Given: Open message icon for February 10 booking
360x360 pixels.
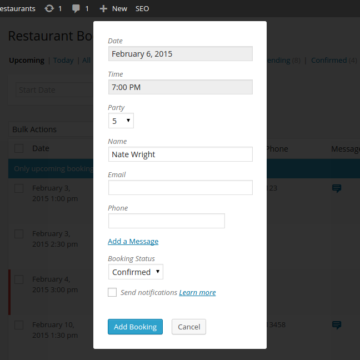Looking at the screenshot, I should tap(337, 325).
